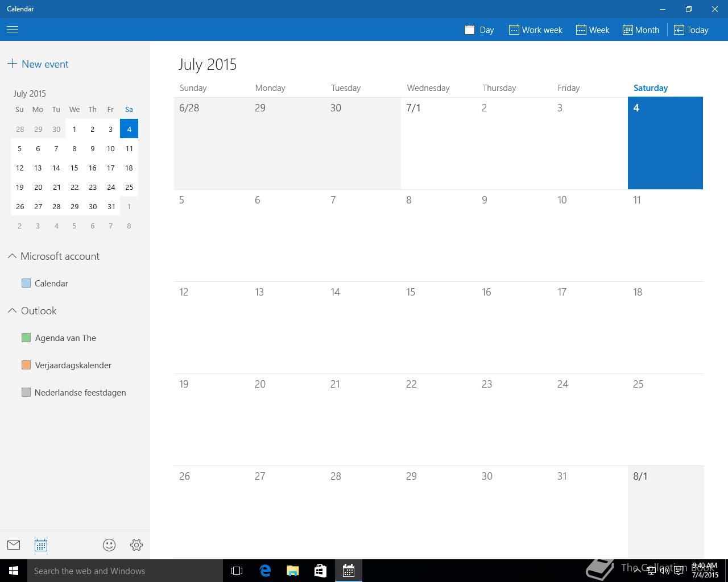Click the Agenda van The label
The width and height of the screenshot is (728, 582).
click(x=65, y=338)
